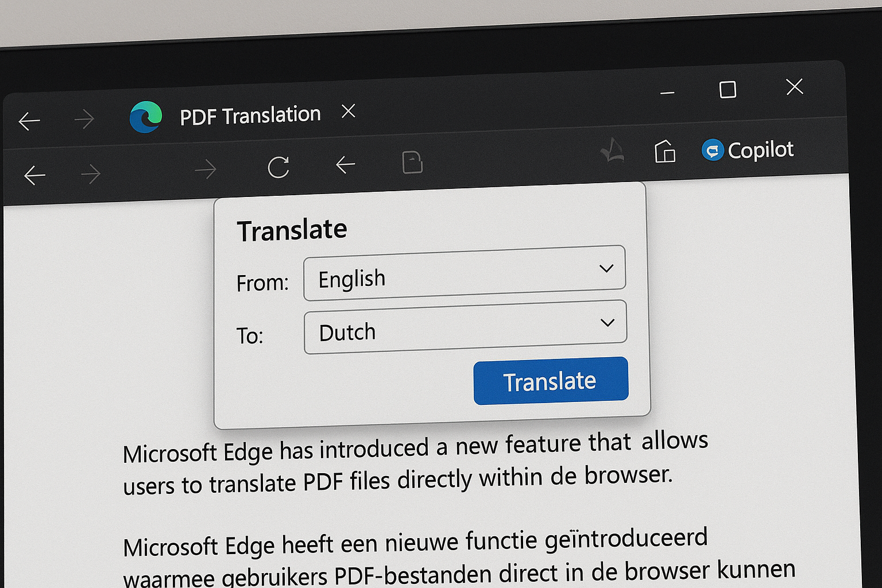The width and height of the screenshot is (882, 588).
Task: Click the Dutch sentence starting 'Microsoft Edge heeft'
Action: (459, 559)
